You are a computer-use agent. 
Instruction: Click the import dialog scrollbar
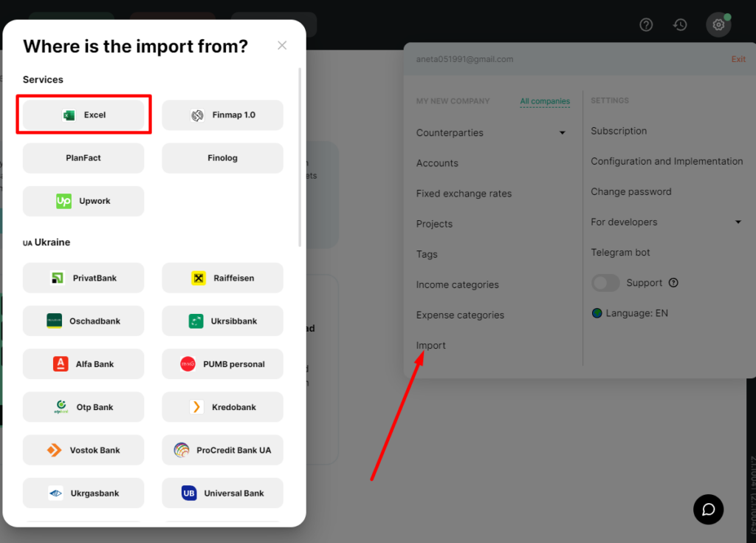300,157
